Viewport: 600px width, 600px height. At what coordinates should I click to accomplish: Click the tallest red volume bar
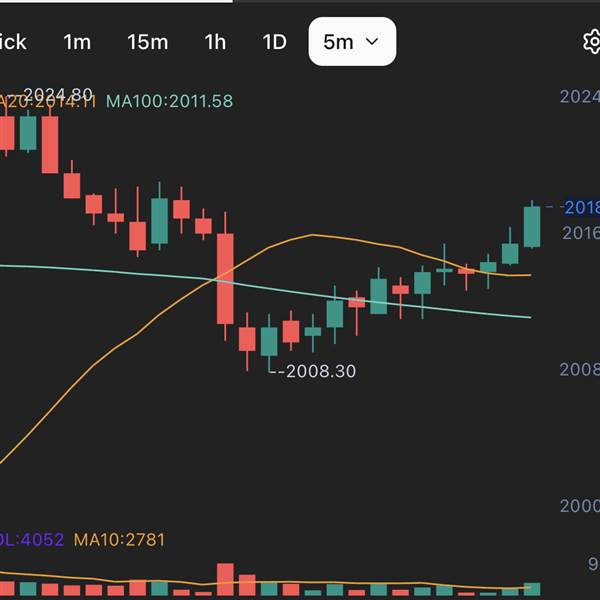coord(225,580)
